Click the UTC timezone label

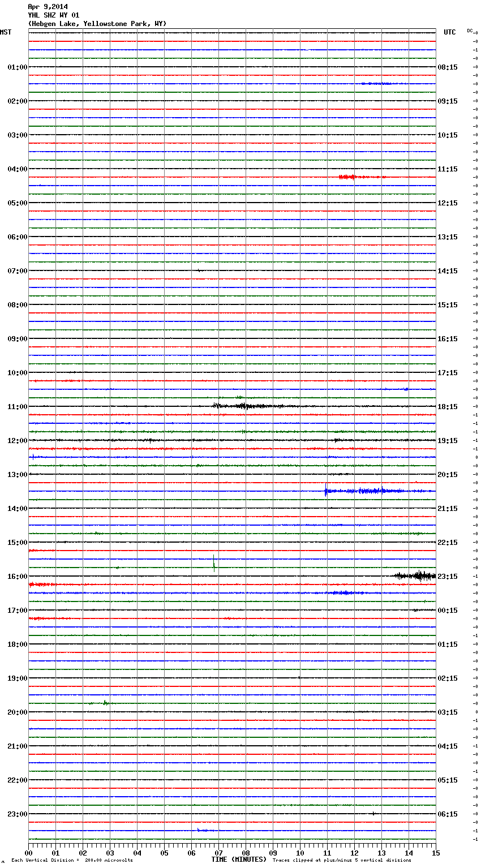tap(450, 32)
